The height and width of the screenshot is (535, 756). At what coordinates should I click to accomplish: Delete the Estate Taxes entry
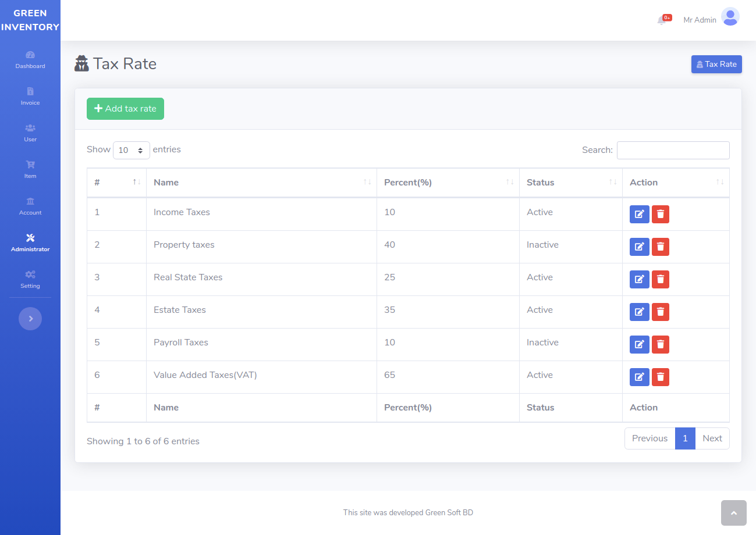pos(660,312)
